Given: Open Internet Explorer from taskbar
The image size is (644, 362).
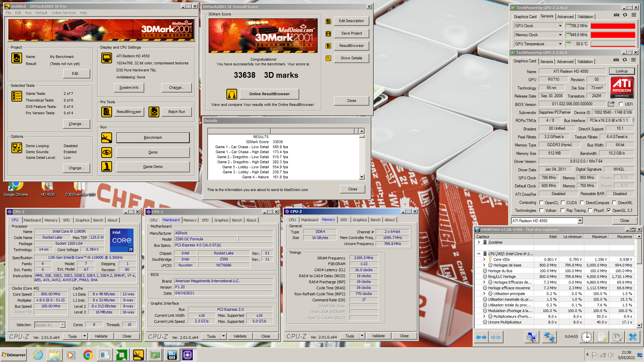Looking at the screenshot, I should 38,355.
